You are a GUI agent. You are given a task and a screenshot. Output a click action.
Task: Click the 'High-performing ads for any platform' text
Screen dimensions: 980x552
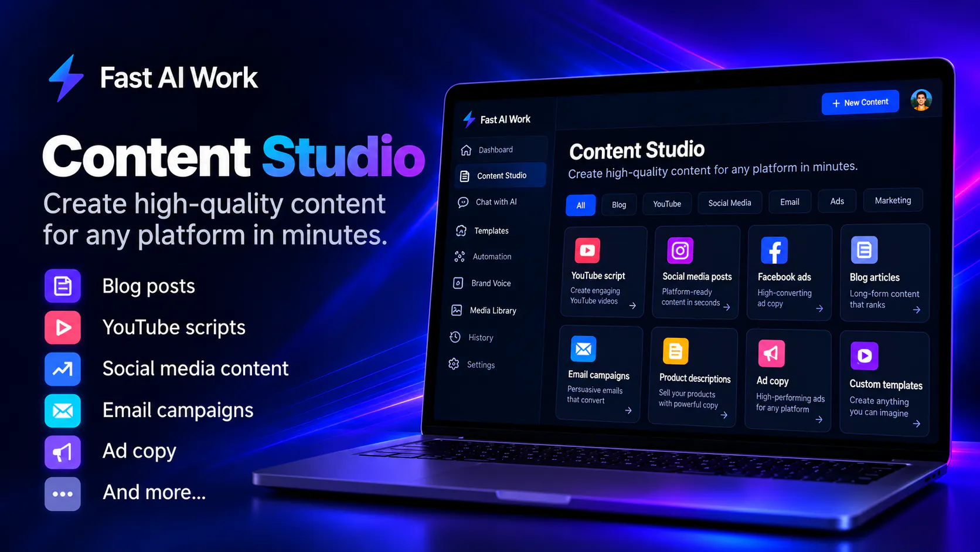point(790,403)
